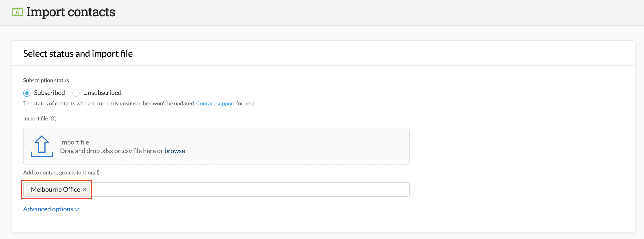Image resolution: width=644 pixels, height=239 pixels.
Task: Click the Import contacts header icon
Action: coord(17,12)
